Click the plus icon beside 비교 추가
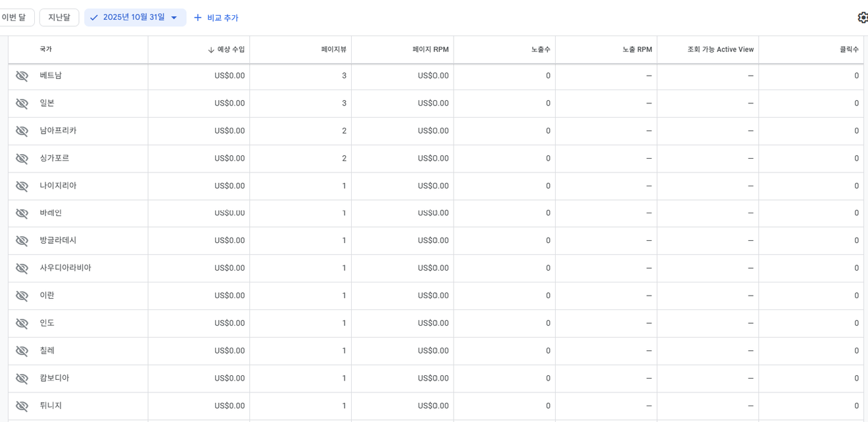This screenshot has width=868, height=422. tap(198, 18)
